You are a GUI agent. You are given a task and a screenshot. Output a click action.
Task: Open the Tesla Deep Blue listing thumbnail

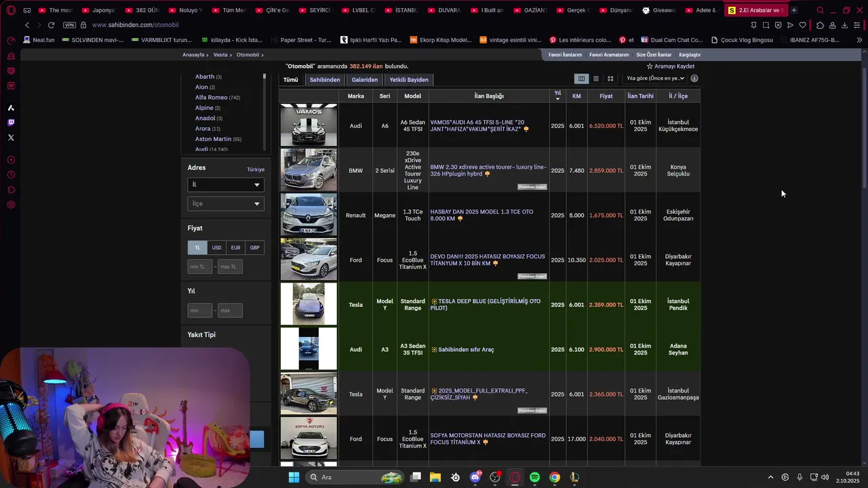click(x=309, y=304)
